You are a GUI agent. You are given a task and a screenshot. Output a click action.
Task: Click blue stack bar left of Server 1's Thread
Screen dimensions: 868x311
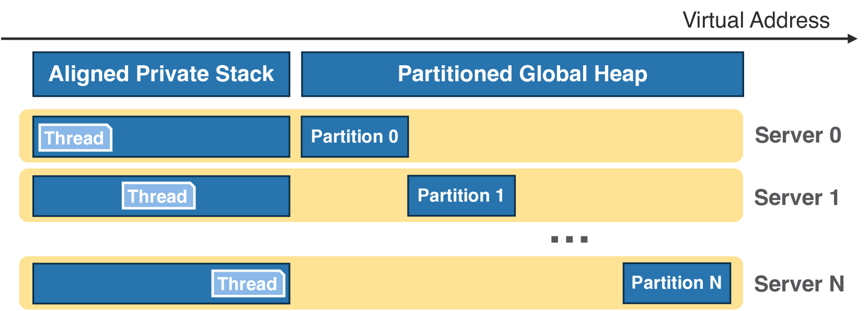(x=77, y=196)
